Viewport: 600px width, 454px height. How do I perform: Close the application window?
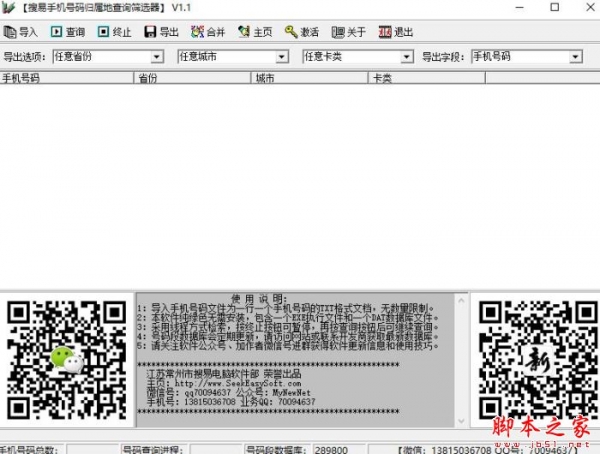click(590, 7)
